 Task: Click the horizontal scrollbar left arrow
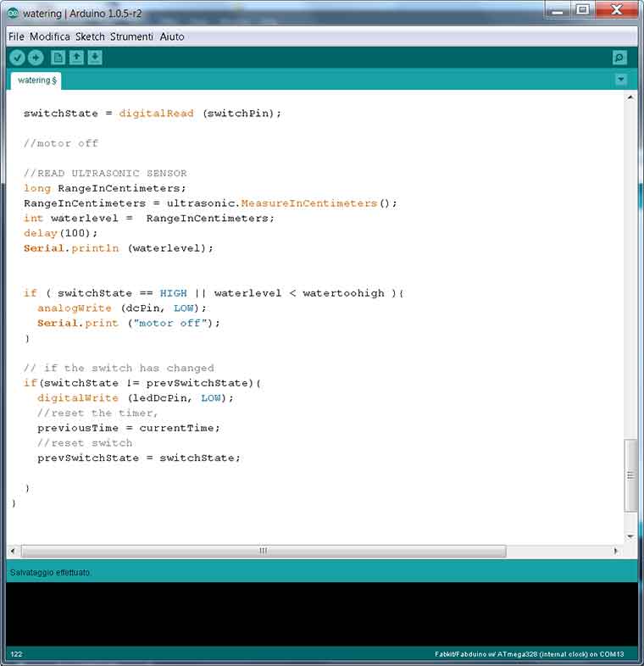[x=13, y=551]
